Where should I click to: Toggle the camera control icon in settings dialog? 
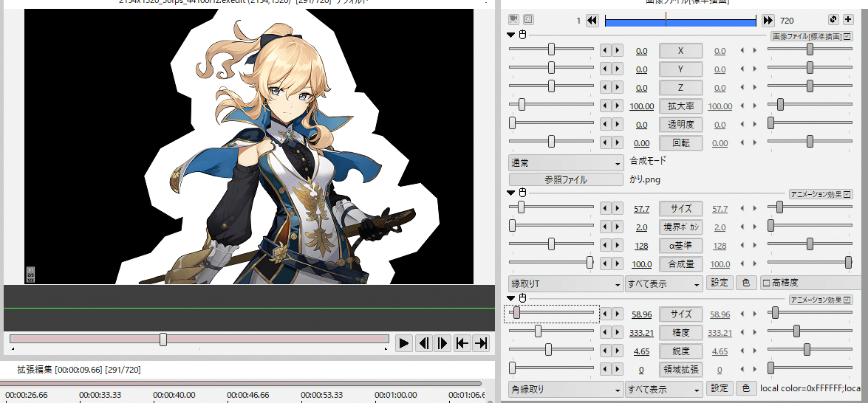(513, 20)
